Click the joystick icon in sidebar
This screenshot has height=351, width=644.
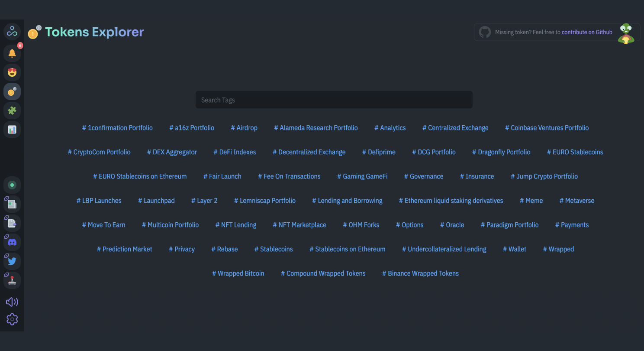tap(12, 280)
